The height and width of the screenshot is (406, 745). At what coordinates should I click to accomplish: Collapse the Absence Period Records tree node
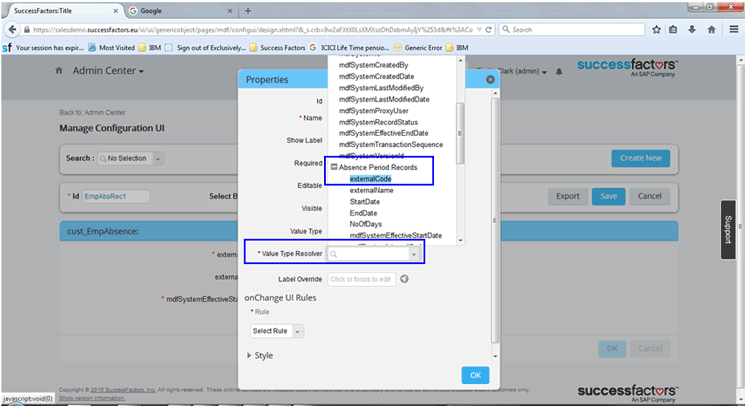coord(334,167)
